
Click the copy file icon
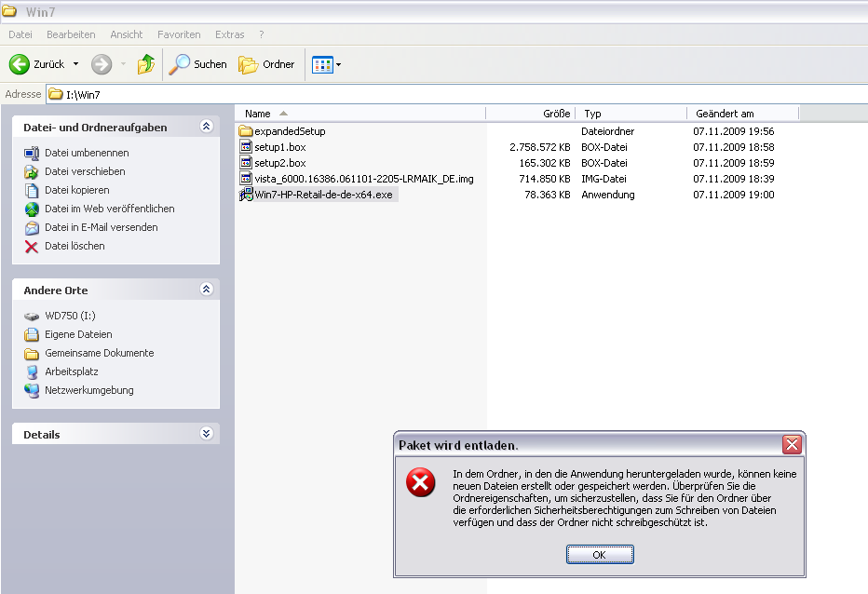click(x=32, y=191)
